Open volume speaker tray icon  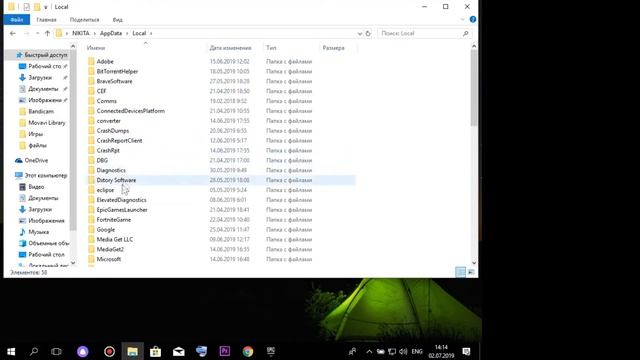(x=403, y=351)
